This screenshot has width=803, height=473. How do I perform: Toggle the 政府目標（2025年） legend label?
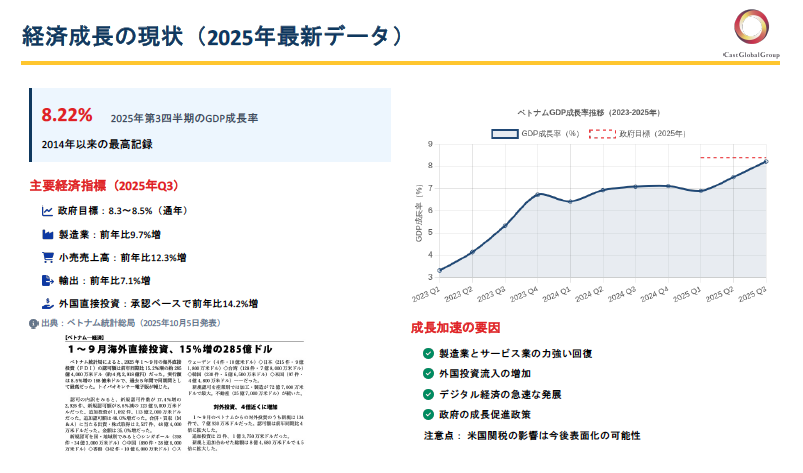[652, 134]
